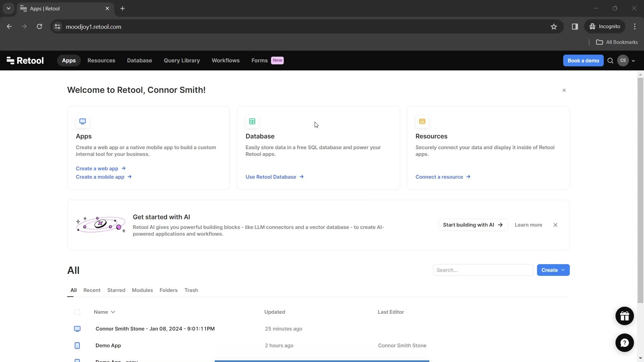Click the Retool logo icon
This screenshot has height=362, width=644.
(10, 61)
